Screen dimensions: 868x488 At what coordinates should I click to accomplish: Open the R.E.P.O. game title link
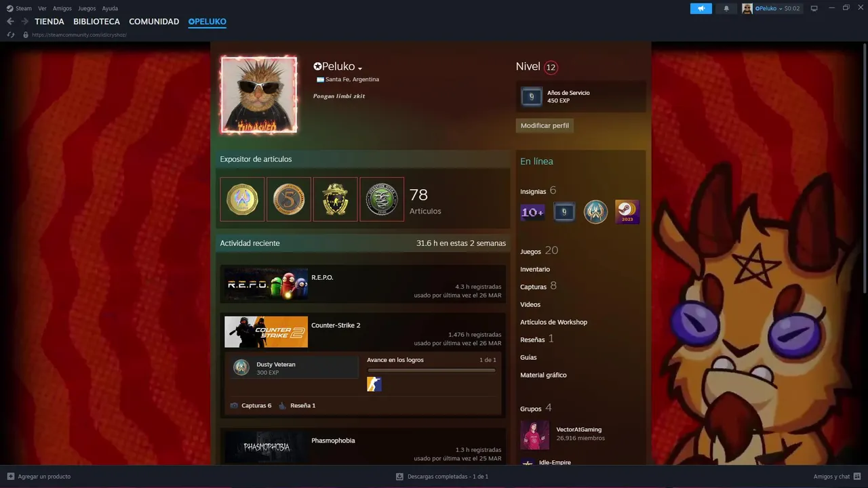click(322, 278)
